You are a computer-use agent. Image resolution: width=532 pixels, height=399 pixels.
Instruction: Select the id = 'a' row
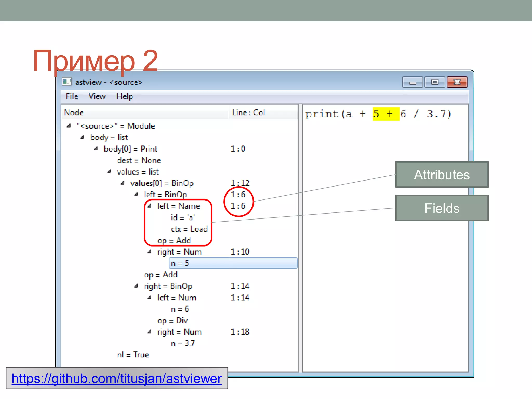[183, 217]
